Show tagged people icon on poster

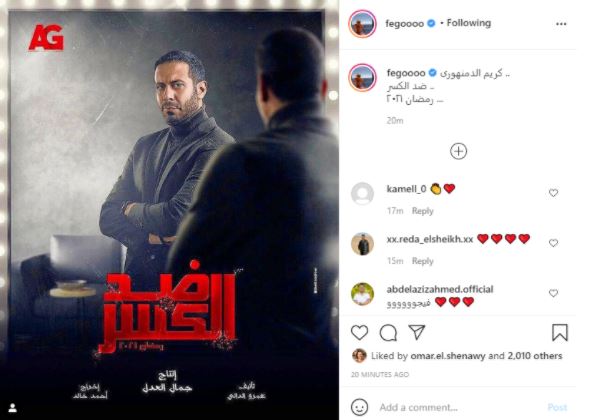[x=12, y=408]
